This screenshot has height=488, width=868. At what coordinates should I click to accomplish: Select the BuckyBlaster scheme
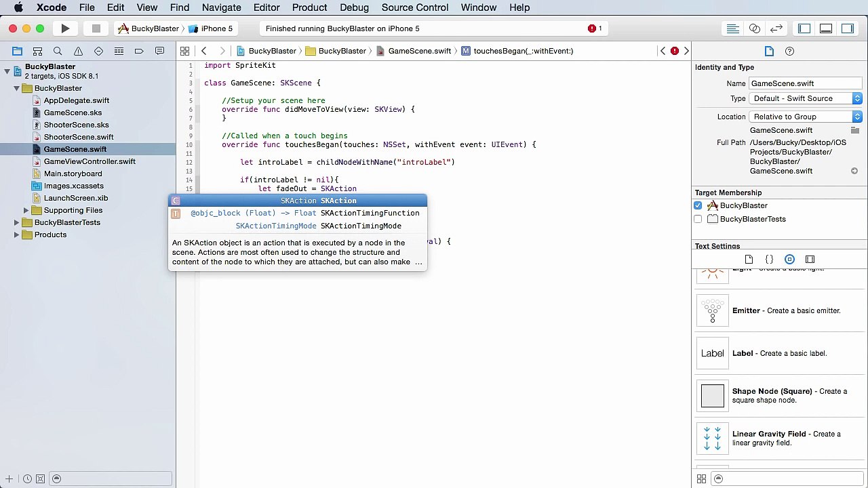[149, 28]
